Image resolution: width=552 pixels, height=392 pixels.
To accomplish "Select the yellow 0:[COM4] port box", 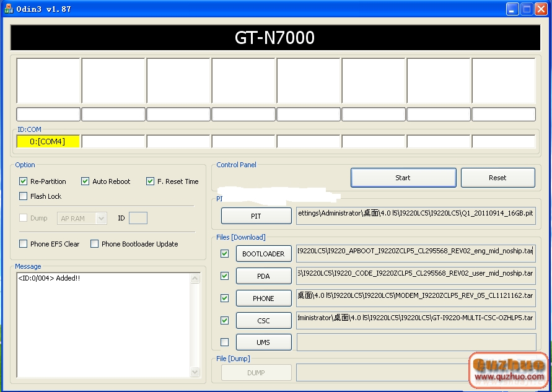I will click(x=48, y=141).
